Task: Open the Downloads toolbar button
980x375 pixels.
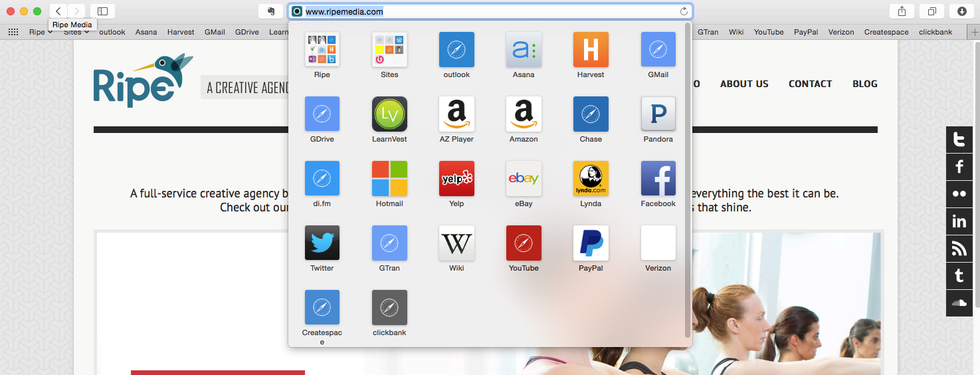Action: point(962,11)
